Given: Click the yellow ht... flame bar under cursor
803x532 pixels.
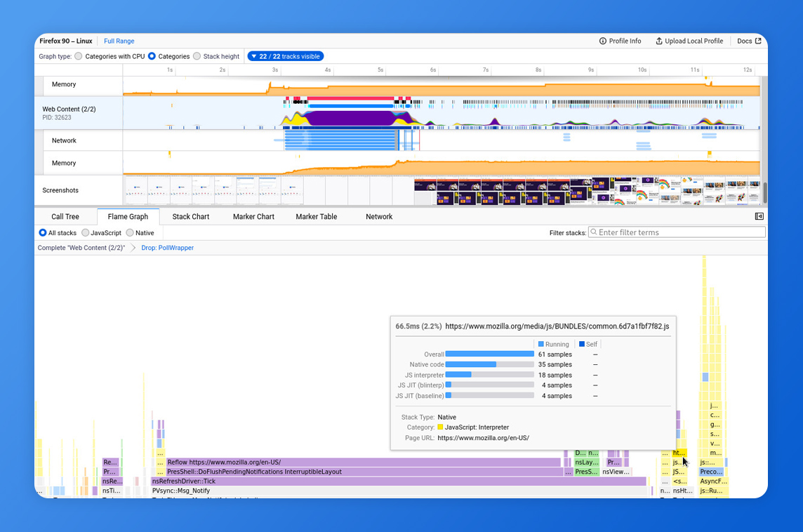Looking at the screenshot, I should coord(679,453).
